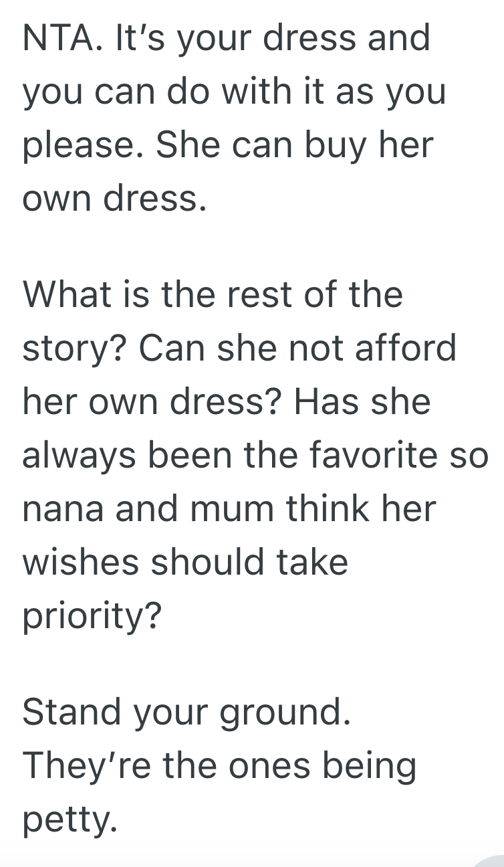Screen dimensions: 504x867
Task: Click the text "own dress." ending first paragraph
Action: (114, 198)
